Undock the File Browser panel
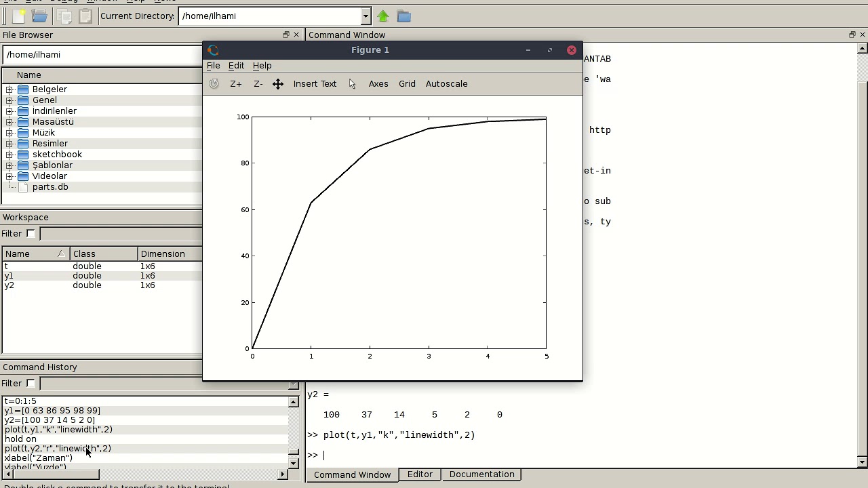Image resolution: width=868 pixels, height=488 pixels. pyautogui.click(x=286, y=35)
